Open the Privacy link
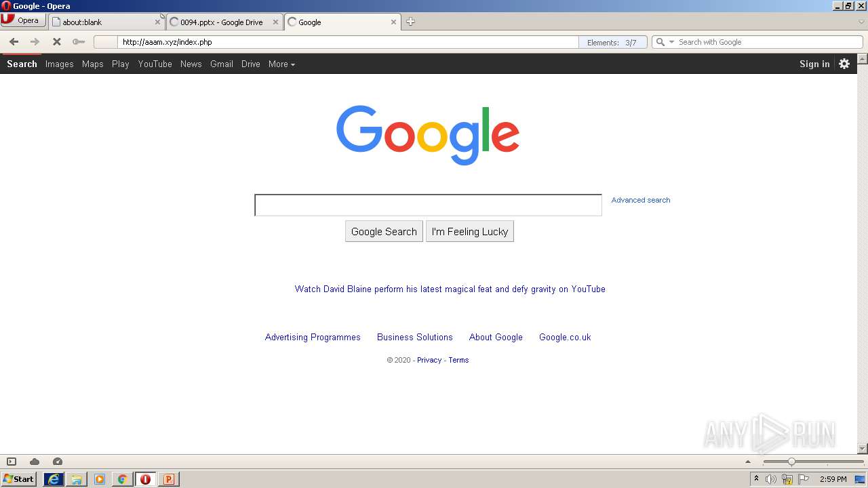The height and width of the screenshot is (488, 868). coord(429,360)
